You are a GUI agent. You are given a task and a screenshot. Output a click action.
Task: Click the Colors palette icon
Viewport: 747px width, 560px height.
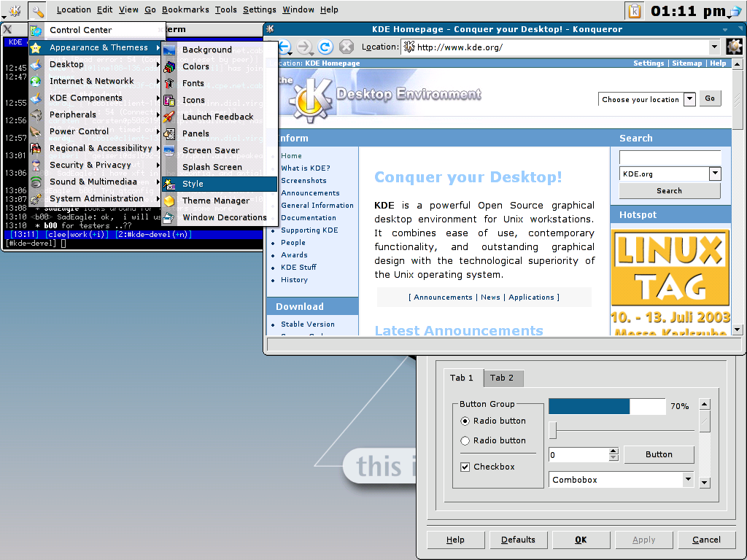pos(169,66)
